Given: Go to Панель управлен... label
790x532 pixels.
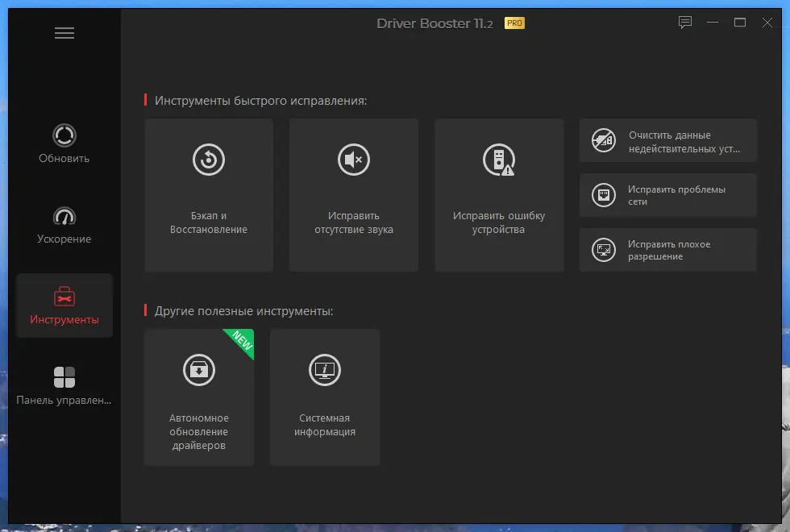Looking at the screenshot, I should coord(64,400).
